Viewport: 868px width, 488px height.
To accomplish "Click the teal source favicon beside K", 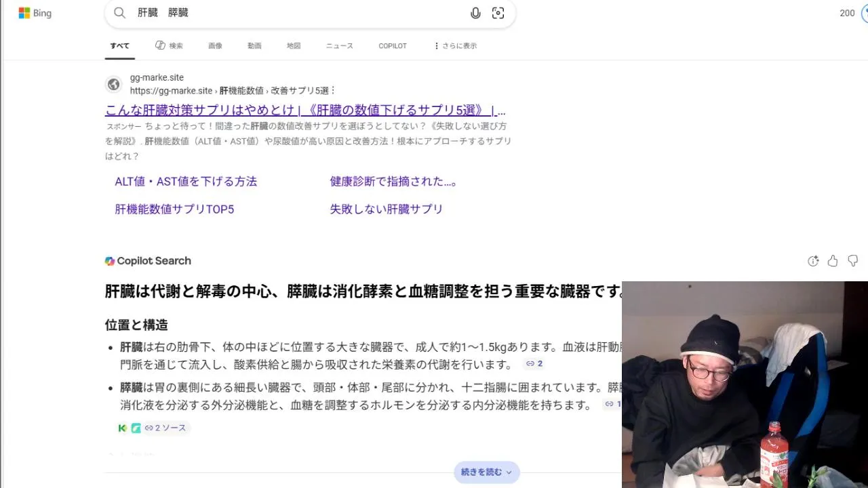I will 136,428.
